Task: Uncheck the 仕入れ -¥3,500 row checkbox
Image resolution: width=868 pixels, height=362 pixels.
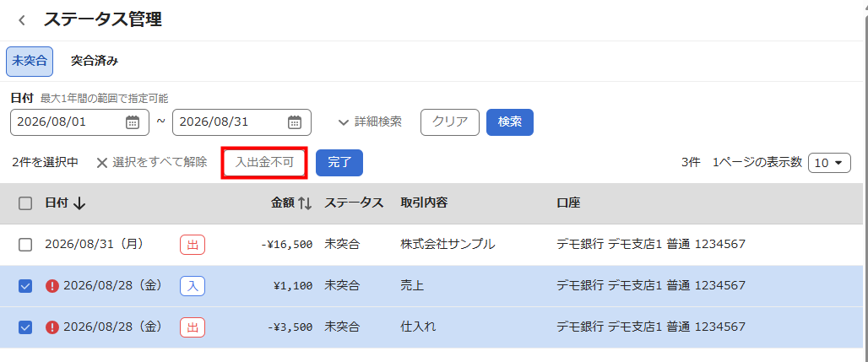Action: point(25,327)
